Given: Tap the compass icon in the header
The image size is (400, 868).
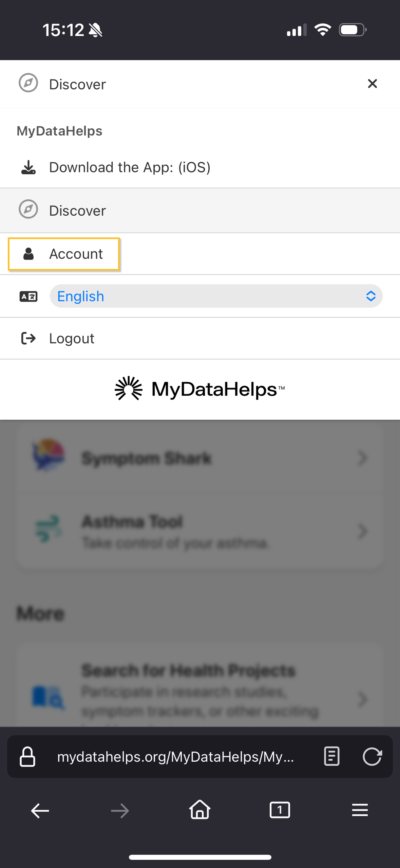Looking at the screenshot, I should tap(28, 83).
